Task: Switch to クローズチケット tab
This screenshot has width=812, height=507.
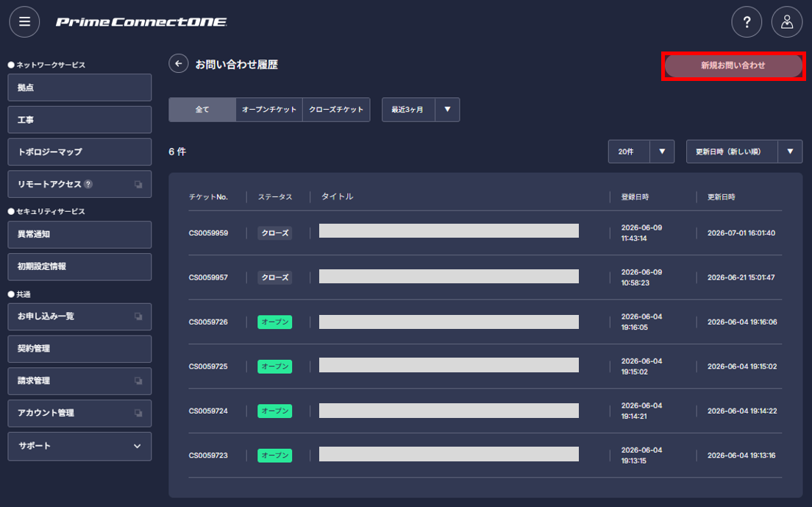Action: 336,109
